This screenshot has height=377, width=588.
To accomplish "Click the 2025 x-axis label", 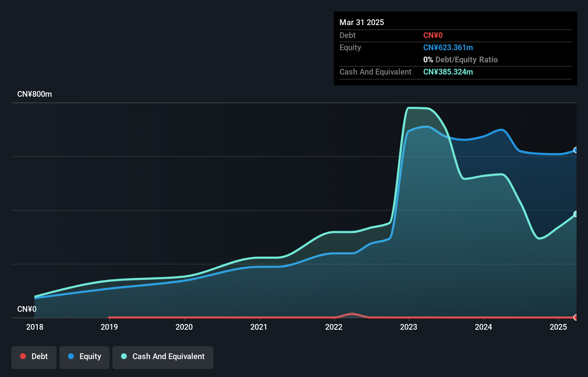I will (558, 327).
